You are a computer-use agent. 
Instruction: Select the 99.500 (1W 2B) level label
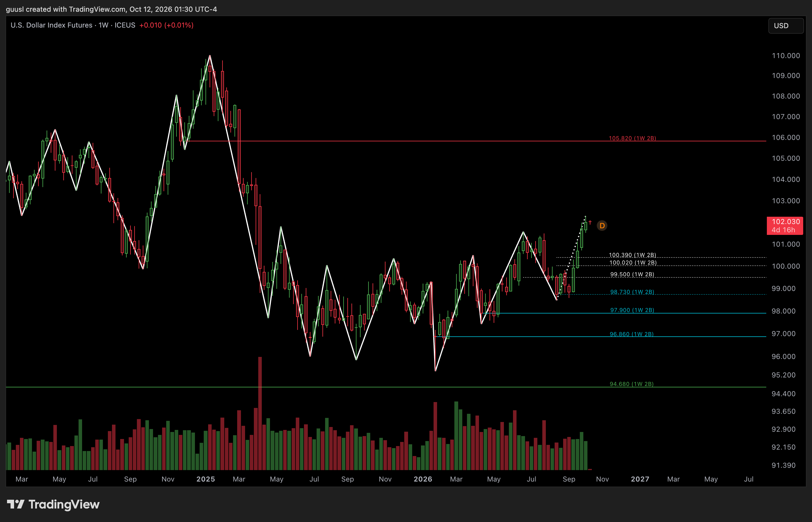click(632, 274)
